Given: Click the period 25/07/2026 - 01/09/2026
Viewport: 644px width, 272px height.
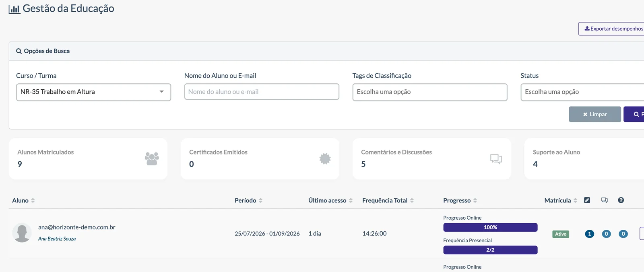Looking at the screenshot, I should point(267,233).
